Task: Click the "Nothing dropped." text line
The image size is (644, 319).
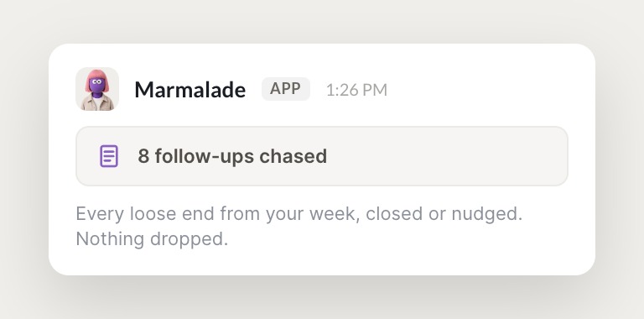Action: (152, 239)
